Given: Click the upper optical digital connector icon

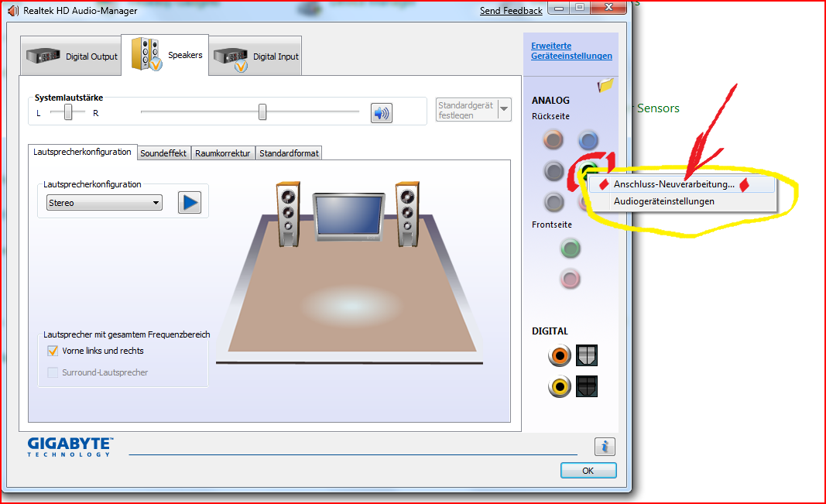Looking at the screenshot, I should tap(587, 355).
